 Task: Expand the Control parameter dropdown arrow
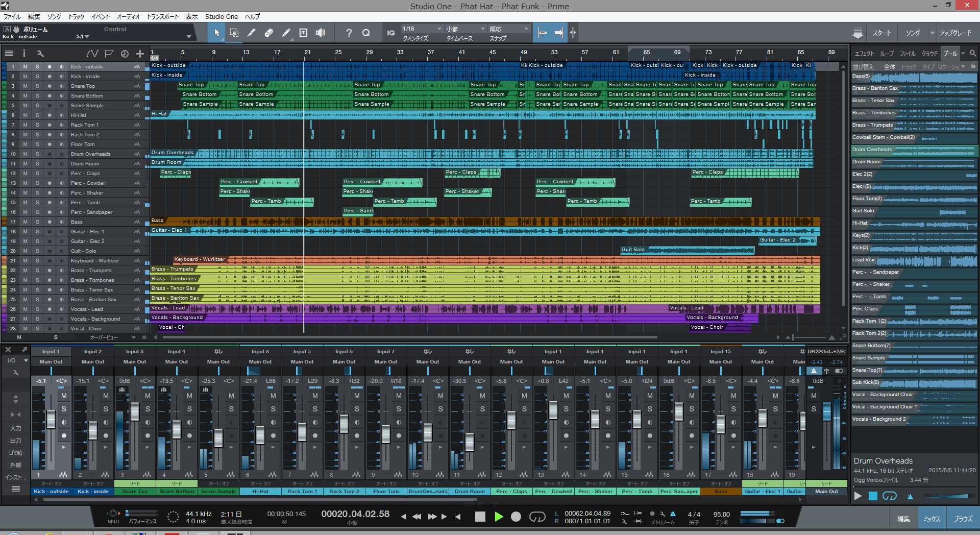coord(189,36)
